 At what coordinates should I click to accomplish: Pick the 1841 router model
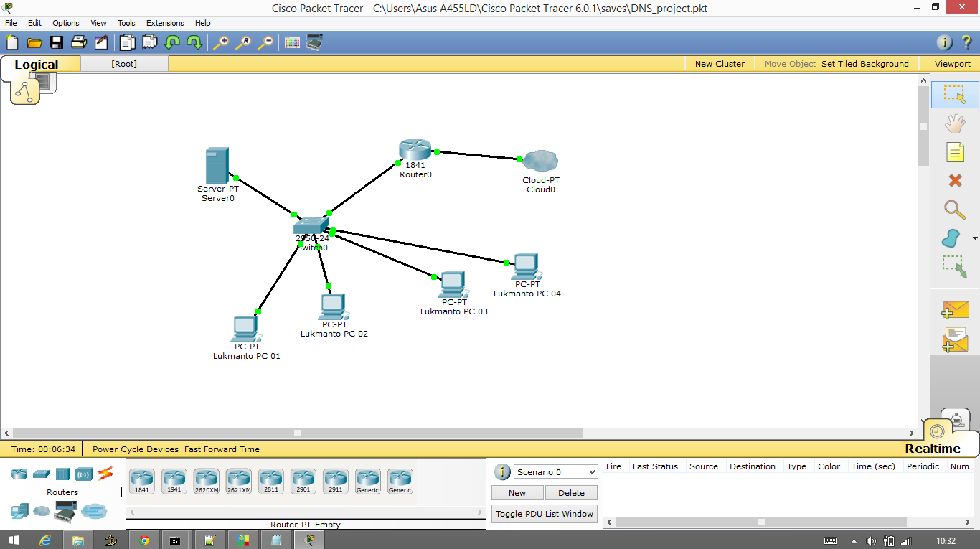[142, 482]
